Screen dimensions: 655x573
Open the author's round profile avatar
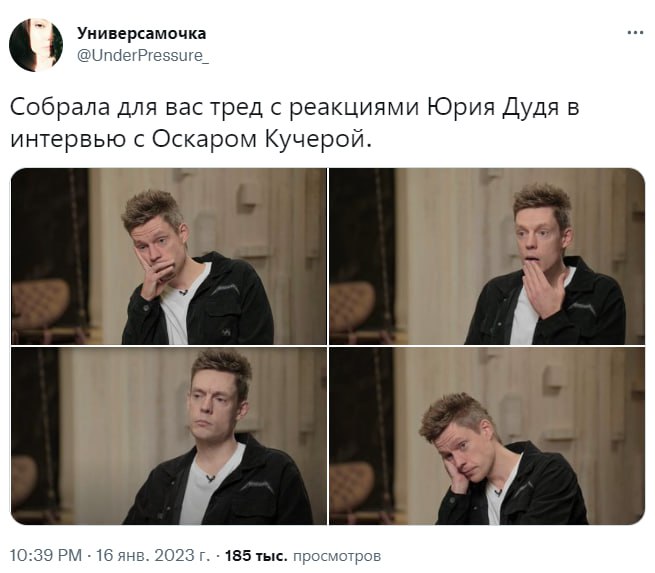click(36, 45)
